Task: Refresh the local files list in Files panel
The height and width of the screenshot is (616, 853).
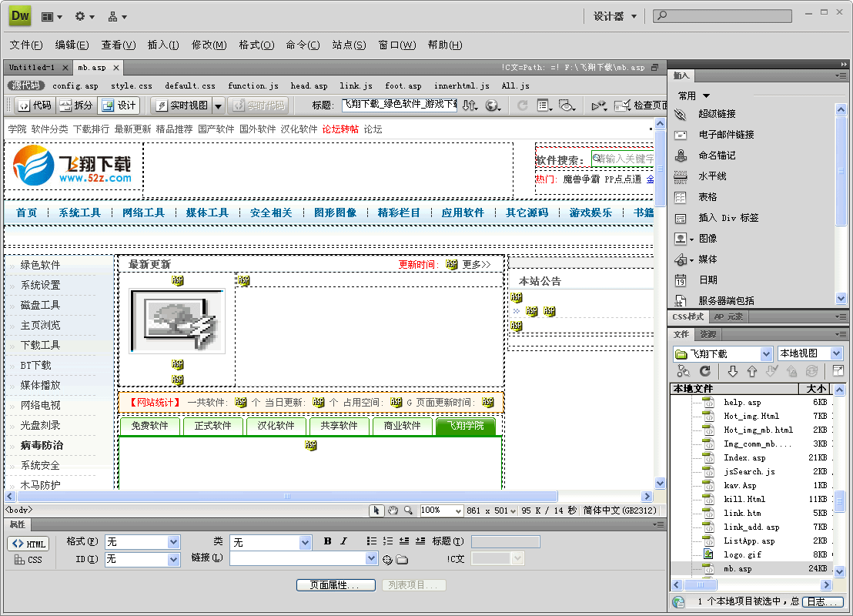Action: pos(704,372)
